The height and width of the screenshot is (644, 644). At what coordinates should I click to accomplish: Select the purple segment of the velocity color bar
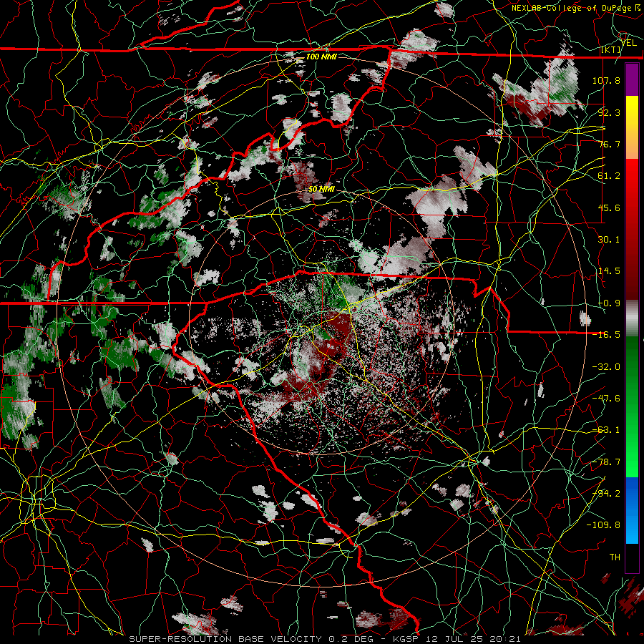632,79
